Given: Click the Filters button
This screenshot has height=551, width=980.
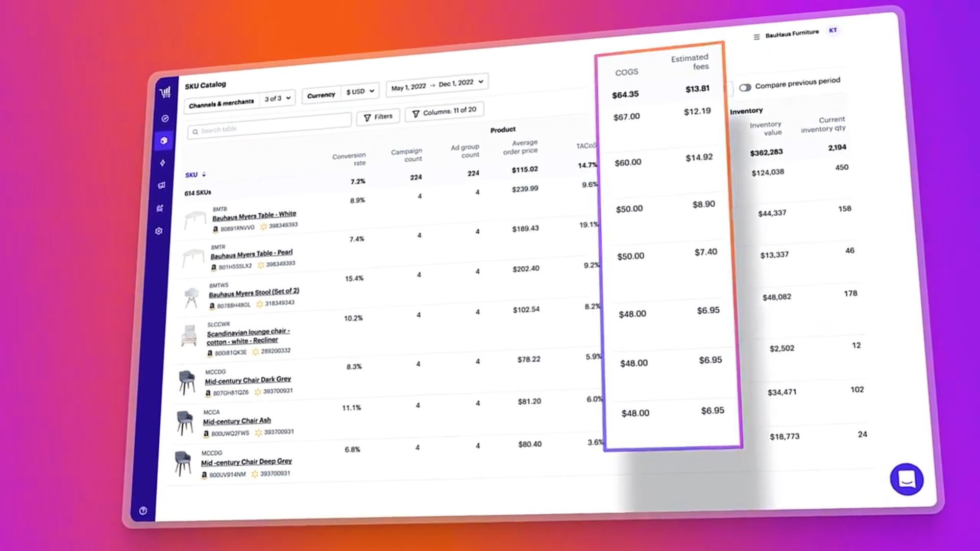Looking at the screenshot, I should 378,117.
